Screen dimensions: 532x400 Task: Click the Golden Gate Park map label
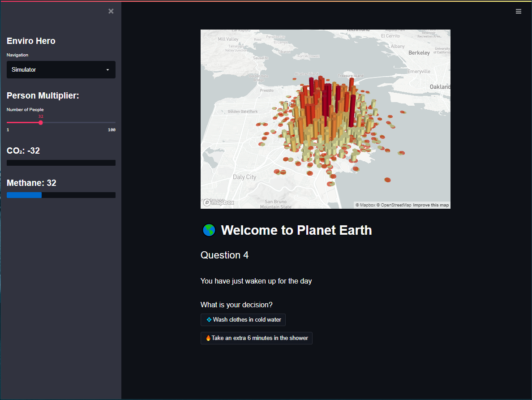pyautogui.click(x=243, y=111)
